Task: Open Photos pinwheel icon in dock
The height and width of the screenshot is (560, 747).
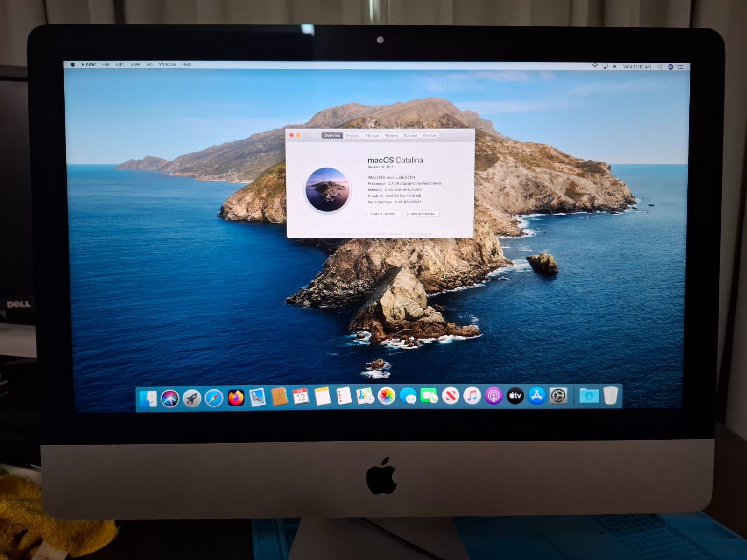Action: [x=387, y=396]
